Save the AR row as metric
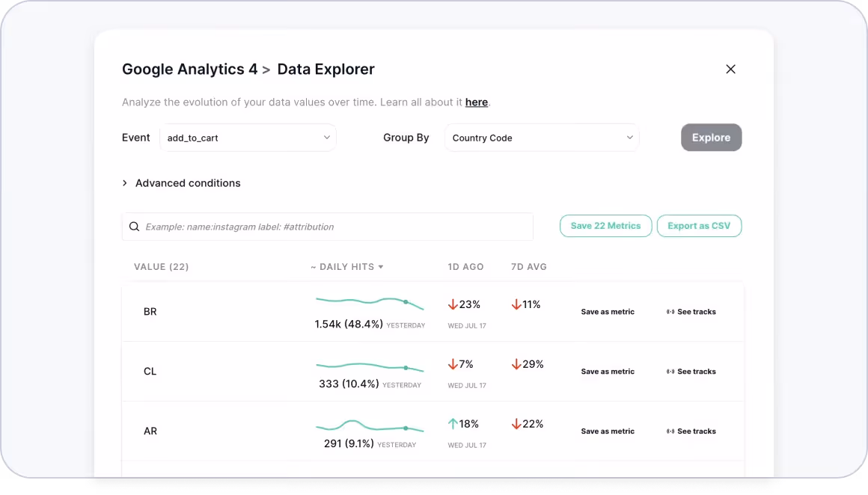868x495 pixels. [608, 431]
